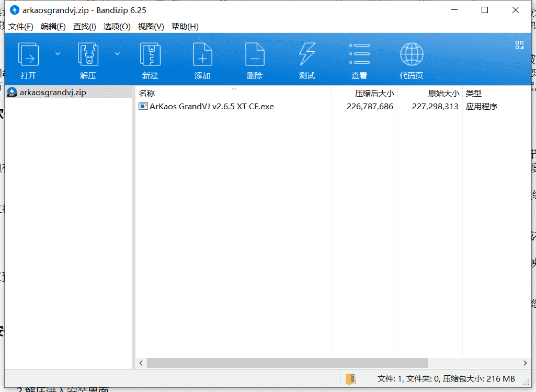This screenshot has width=536, height=392.
Task: Open the 选项(O) menu
Action: coord(117,27)
